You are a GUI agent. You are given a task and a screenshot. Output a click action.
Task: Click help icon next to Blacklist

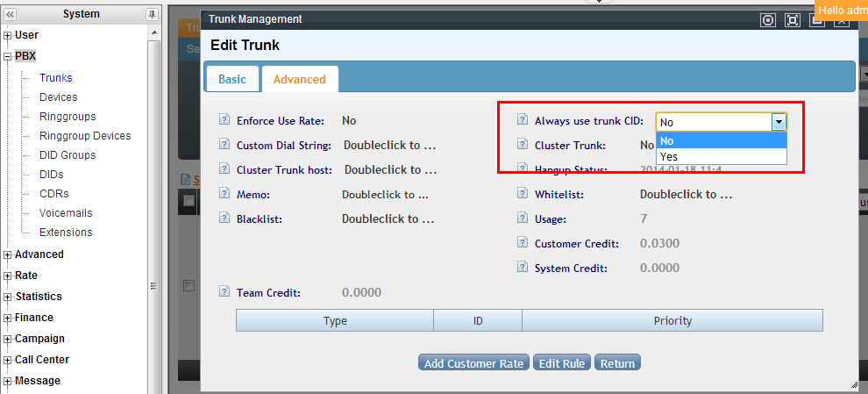click(224, 219)
